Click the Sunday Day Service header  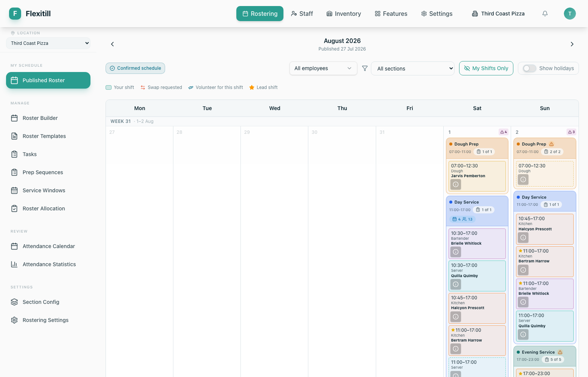pos(545,201)
